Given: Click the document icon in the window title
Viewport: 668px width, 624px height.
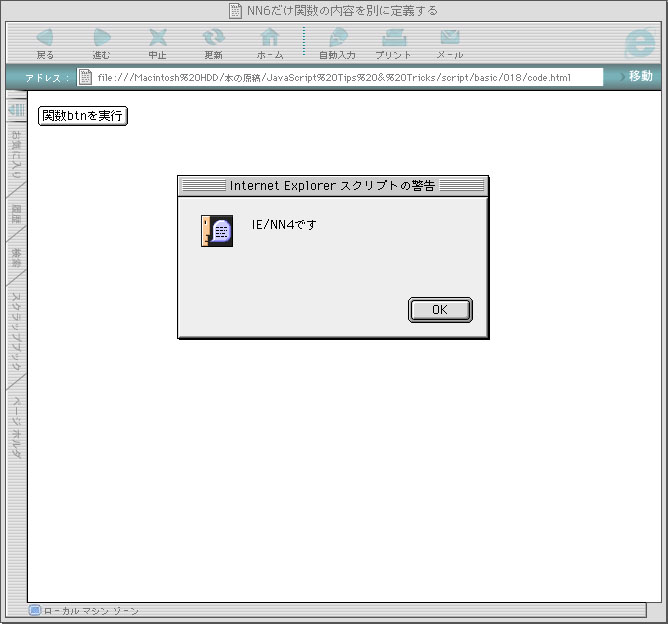Looking at the screenshot, I should [x=235, y=11].
